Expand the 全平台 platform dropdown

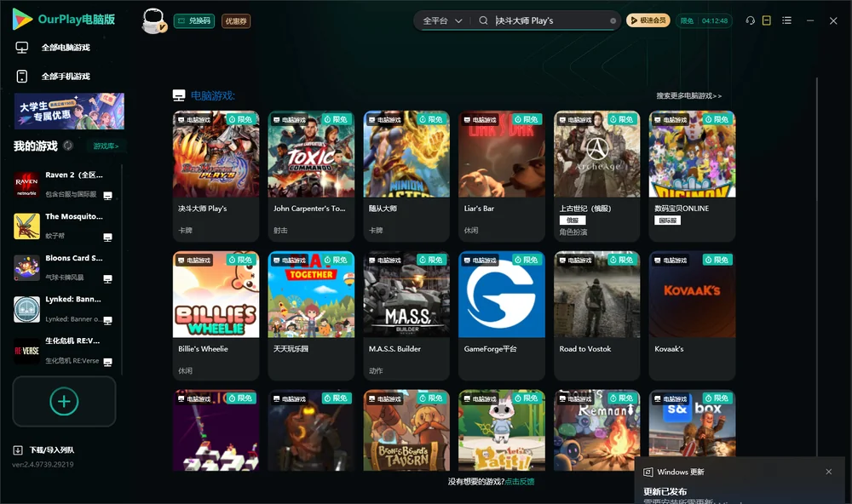(442, 20)
